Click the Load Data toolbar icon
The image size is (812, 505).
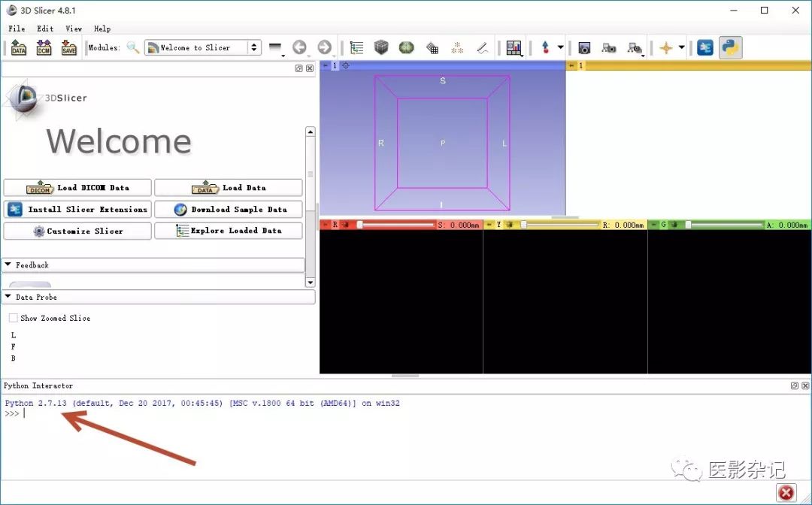19,47
